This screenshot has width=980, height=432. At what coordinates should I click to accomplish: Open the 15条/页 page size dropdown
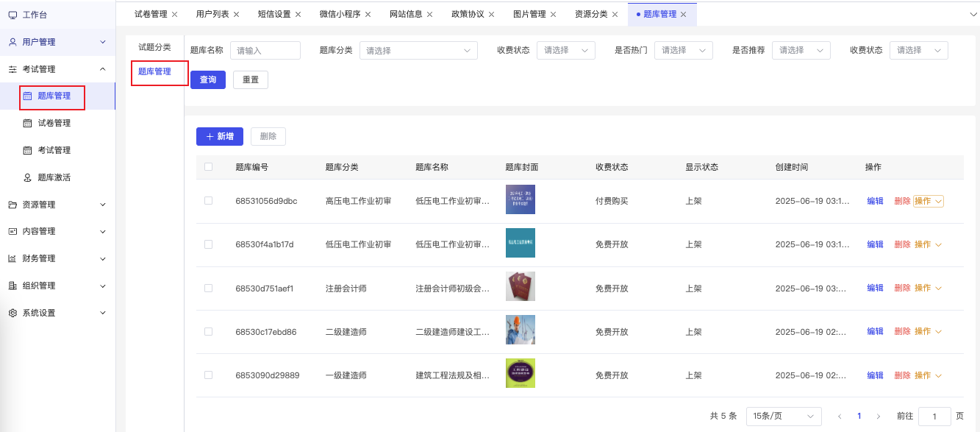(783, 417)
